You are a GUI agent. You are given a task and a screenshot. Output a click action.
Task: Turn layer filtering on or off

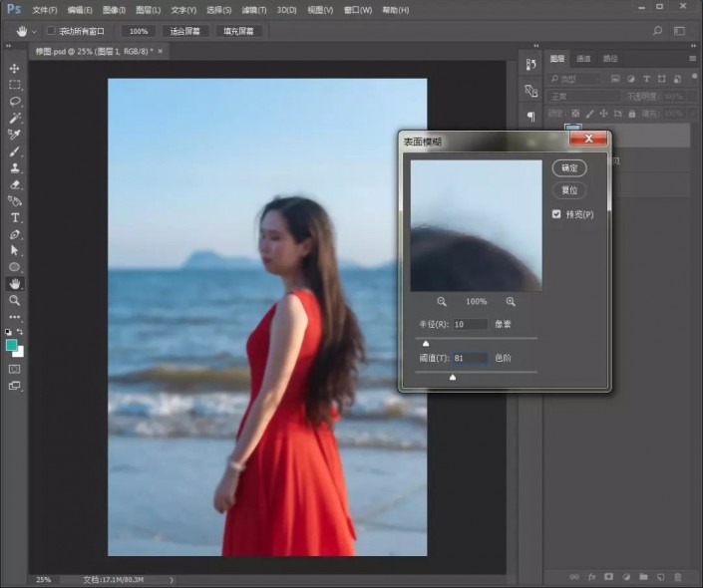point(694,76)
